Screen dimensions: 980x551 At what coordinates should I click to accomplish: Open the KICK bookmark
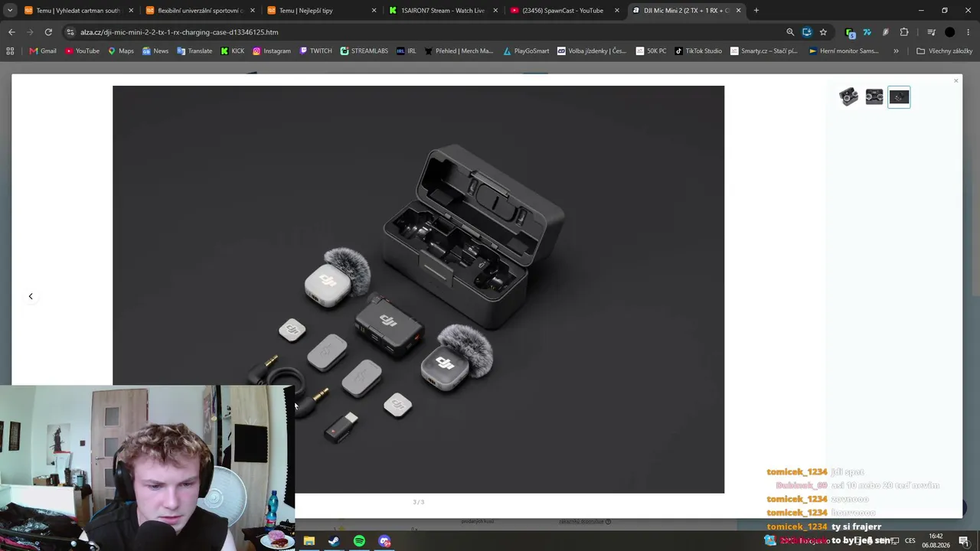coord(233,51)
